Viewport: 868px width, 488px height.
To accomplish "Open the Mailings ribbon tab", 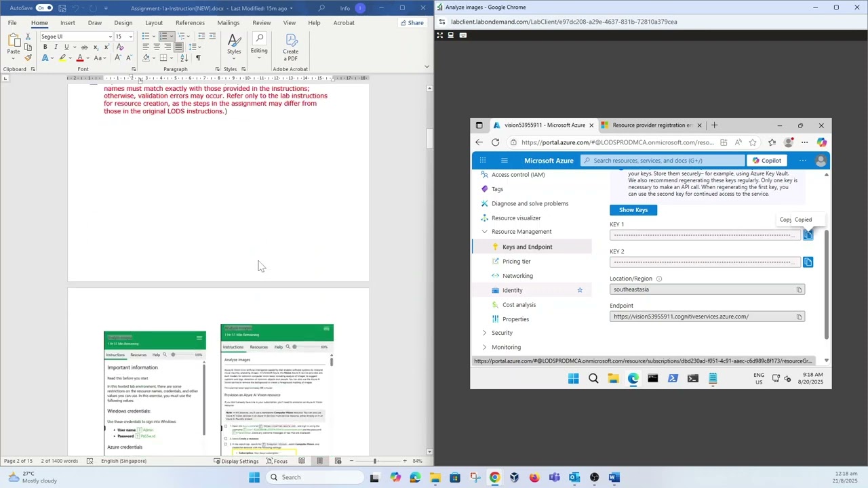I will coord(228,23).
